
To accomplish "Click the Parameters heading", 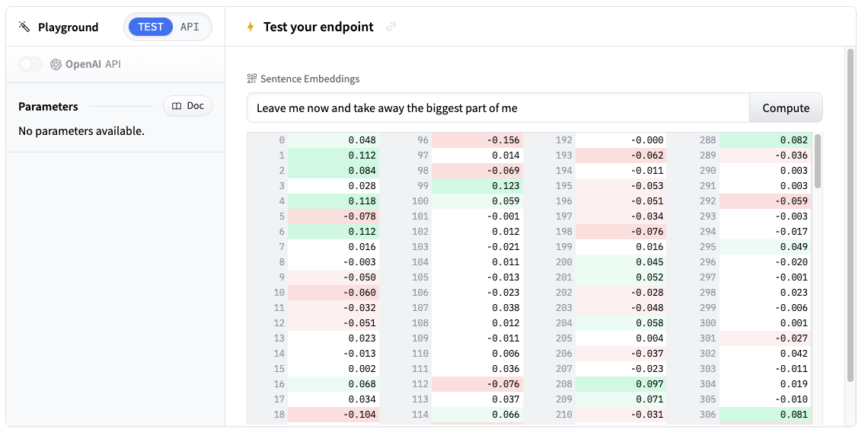I will click(x=48, y=107).
